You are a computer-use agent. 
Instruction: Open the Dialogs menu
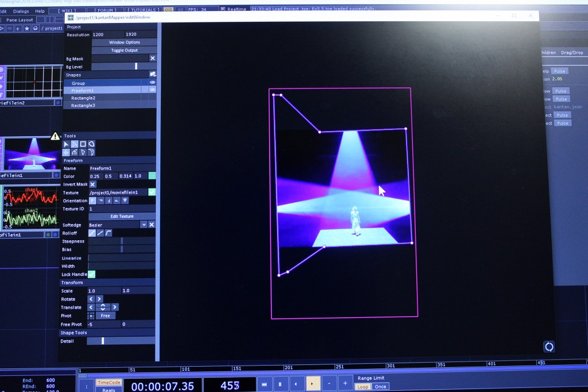21,11
